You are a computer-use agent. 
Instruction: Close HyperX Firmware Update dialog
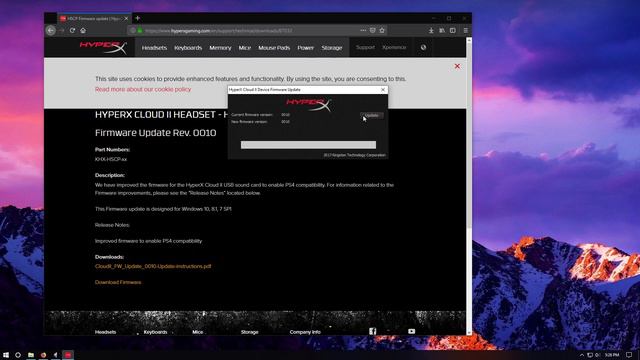[383, 90]
